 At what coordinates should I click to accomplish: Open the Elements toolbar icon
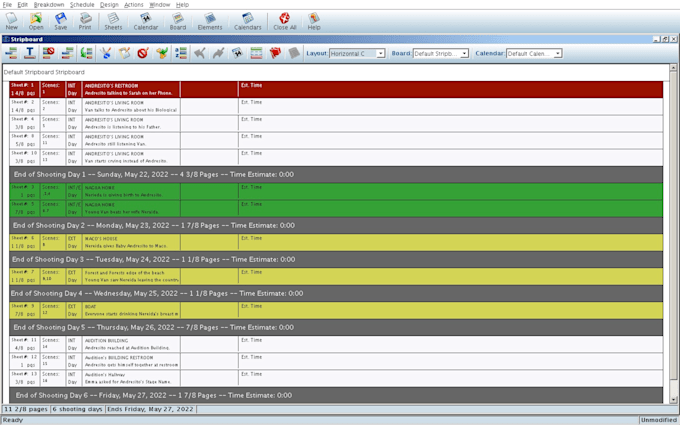[210, 21]
